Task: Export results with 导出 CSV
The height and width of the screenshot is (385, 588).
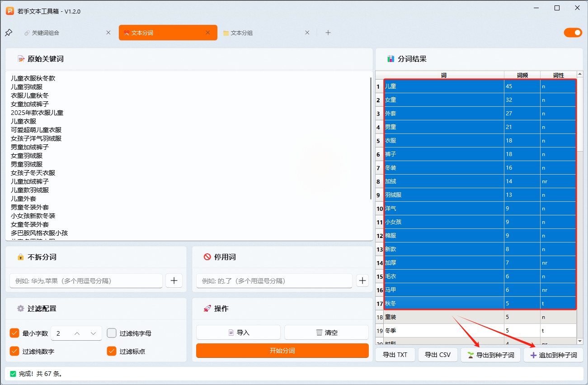Action: coord(437,355)
